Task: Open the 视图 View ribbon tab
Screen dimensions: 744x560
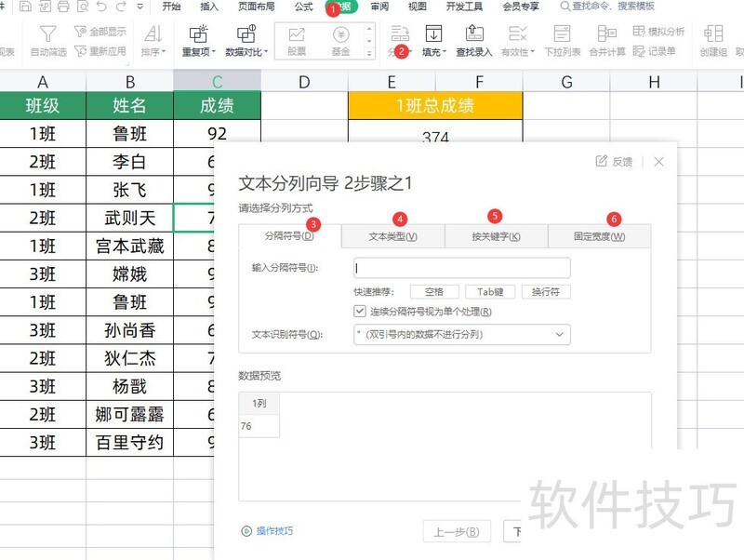Action: pos(418,7)
